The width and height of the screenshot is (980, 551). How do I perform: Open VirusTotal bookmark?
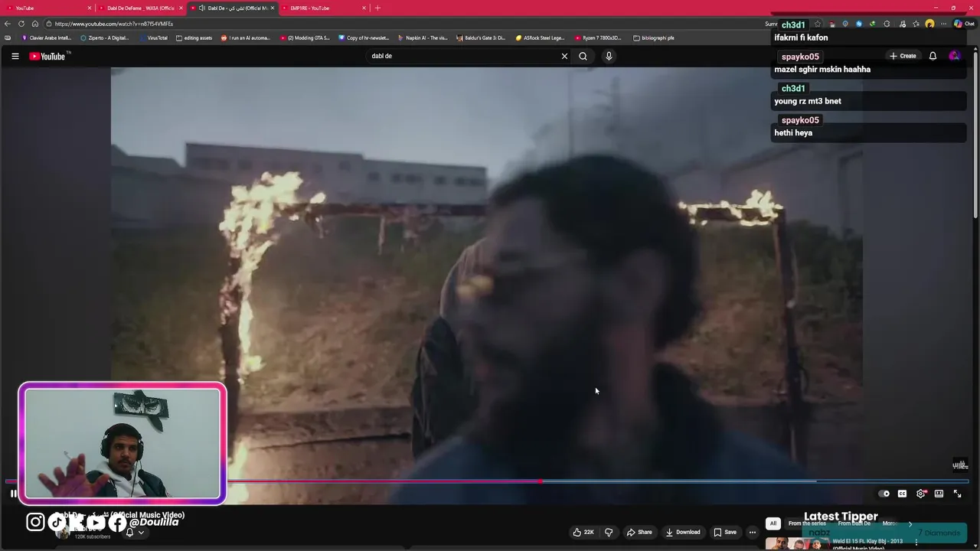[x=153, y=37]
